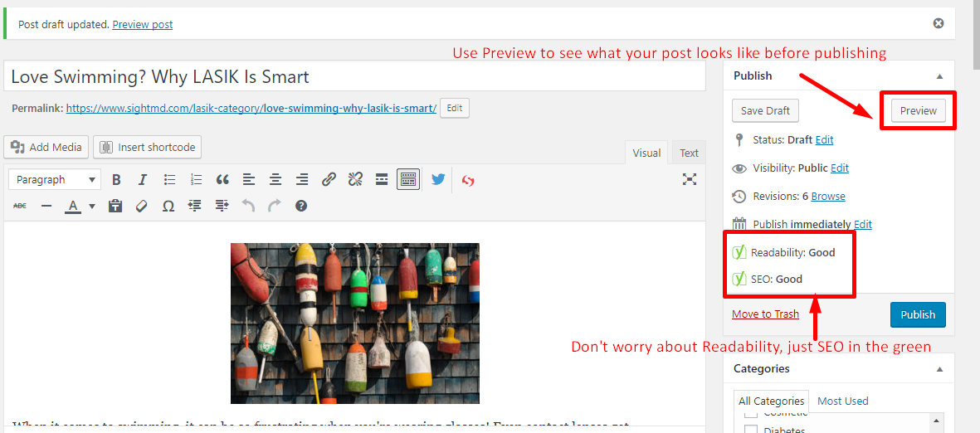Screen dimensions: 980x433
Task: Undo the last edit
Action: (248, 206)
